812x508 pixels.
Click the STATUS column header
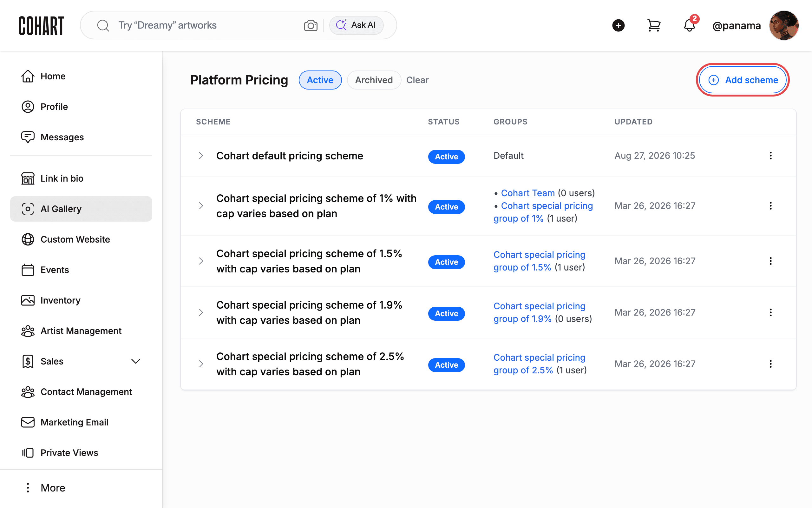(x=443, y=122)
